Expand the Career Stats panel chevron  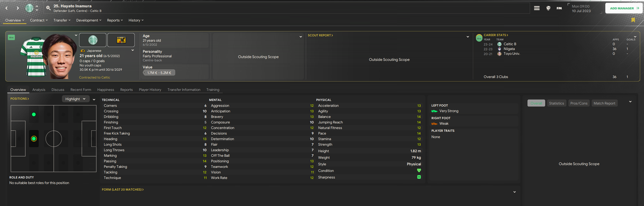click(x=635, y=36)
